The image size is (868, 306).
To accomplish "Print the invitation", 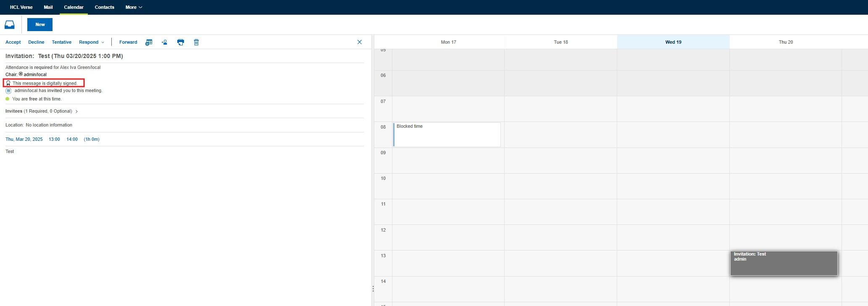I will click(x=181, y=42).
